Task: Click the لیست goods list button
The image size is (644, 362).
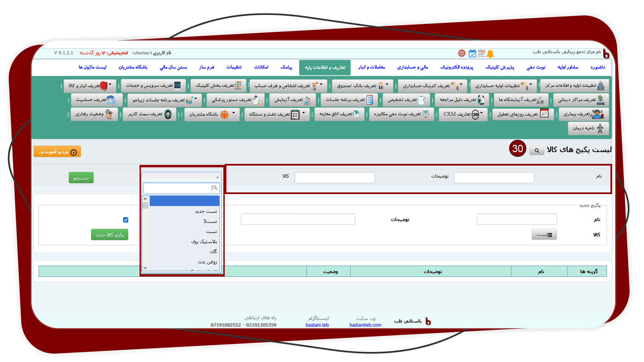Action: coord(544,234)
